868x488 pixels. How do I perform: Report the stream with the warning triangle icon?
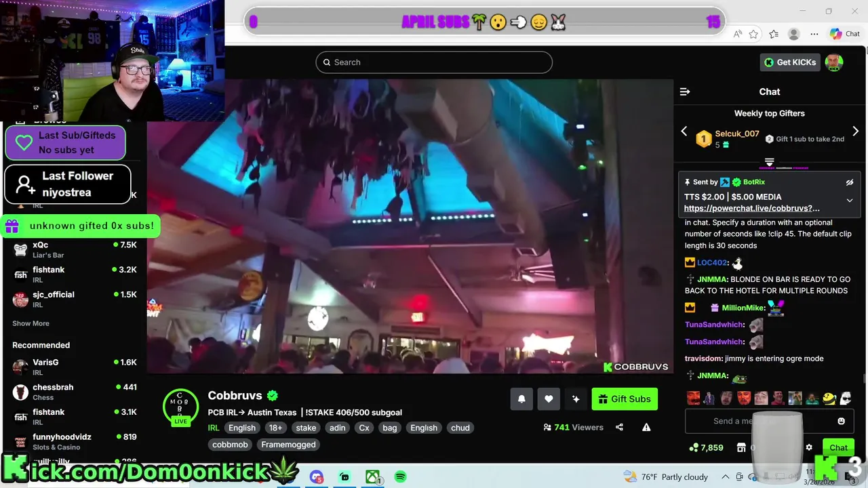coord(646,427)
